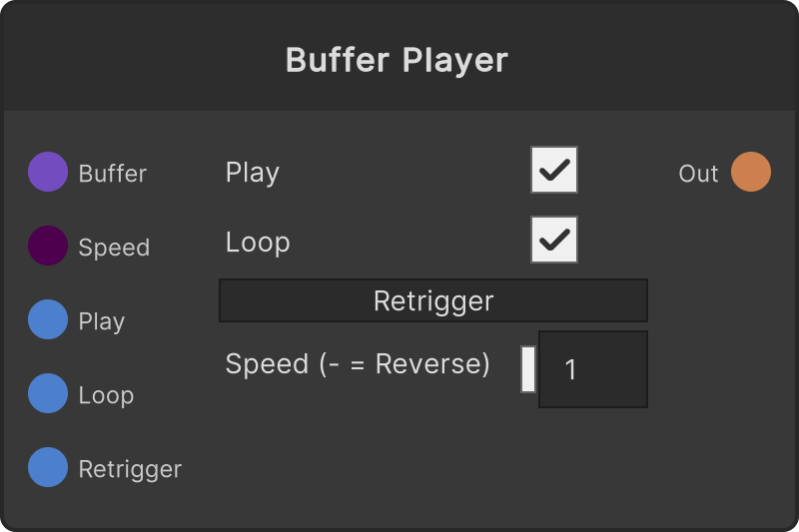Click the Out label text
The image size is (799, 532).
[698, 174]
